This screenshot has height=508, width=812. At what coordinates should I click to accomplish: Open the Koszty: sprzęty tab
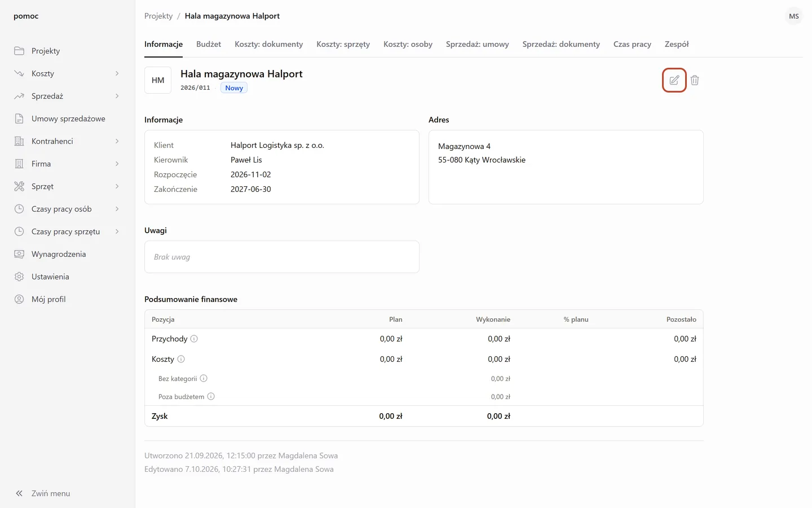(343, 44)
